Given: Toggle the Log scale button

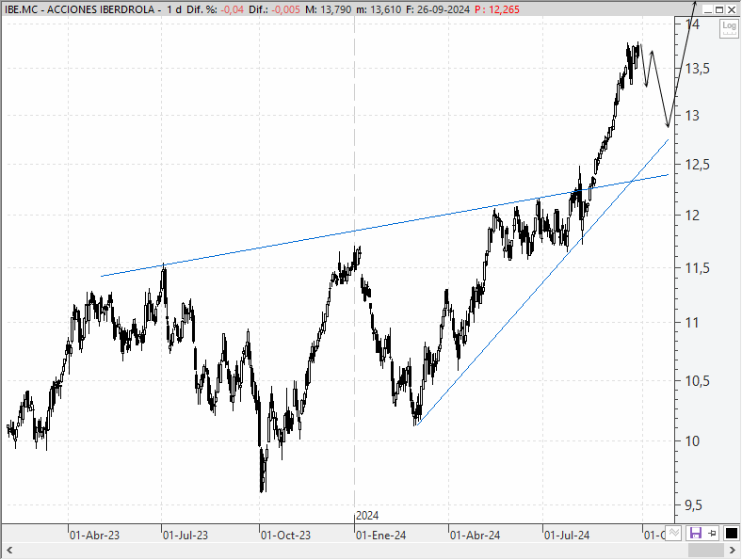Looking at the screenshot, I should [729, 29].
